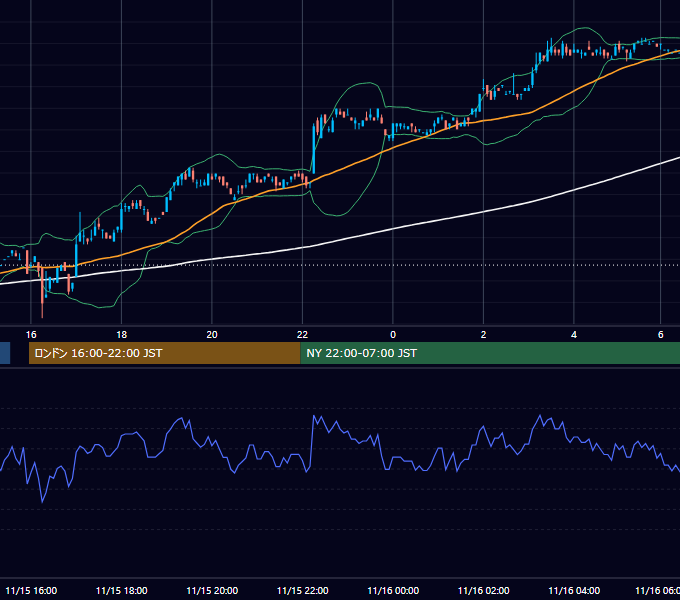680x600 pixels.
Task: Click the 11/16 02:00 date label
Action: pos(484,590)
